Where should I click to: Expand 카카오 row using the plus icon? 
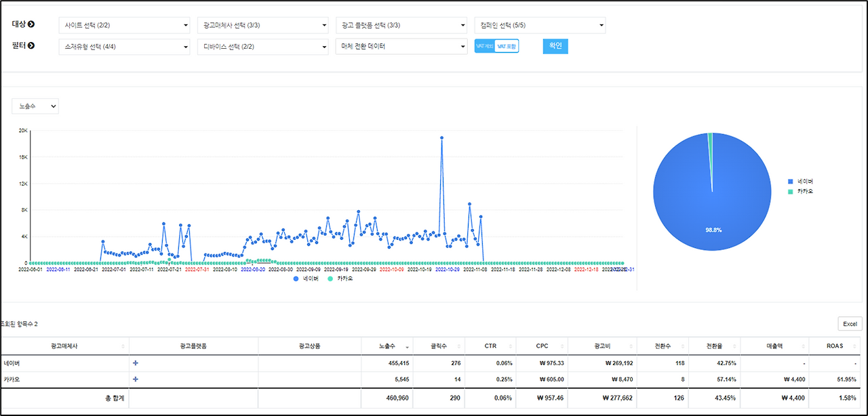coord(135,380)
